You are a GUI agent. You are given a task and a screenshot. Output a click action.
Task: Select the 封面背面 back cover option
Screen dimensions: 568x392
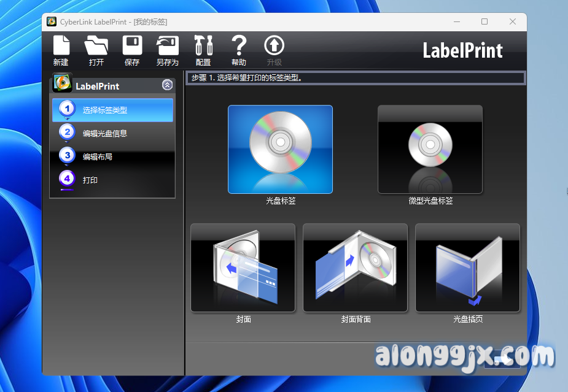click(355, 267)
